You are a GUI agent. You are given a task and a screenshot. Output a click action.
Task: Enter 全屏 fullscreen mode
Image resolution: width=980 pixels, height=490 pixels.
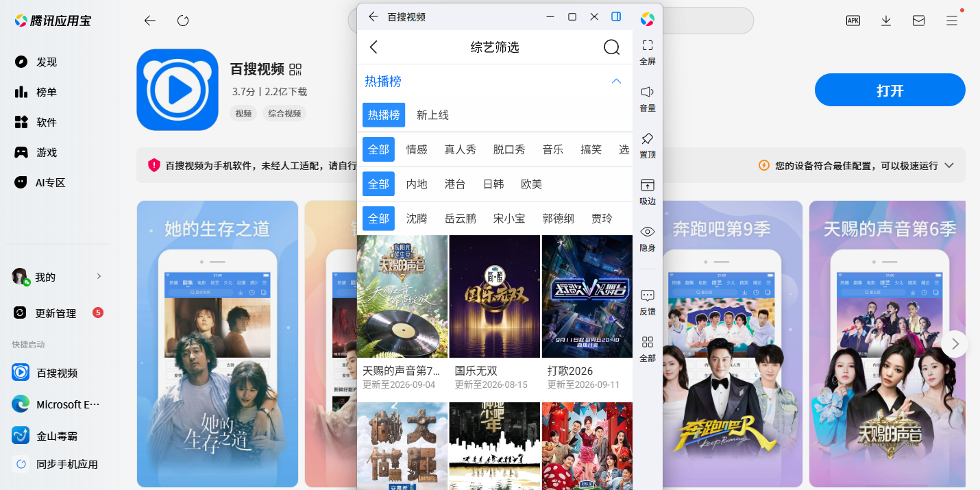648,52
